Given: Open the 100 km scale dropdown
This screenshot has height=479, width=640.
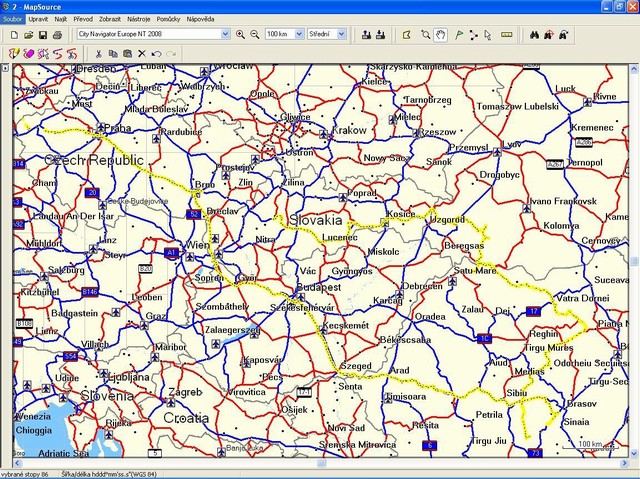Looking at the screenshot, I should [x=299, y=34].
